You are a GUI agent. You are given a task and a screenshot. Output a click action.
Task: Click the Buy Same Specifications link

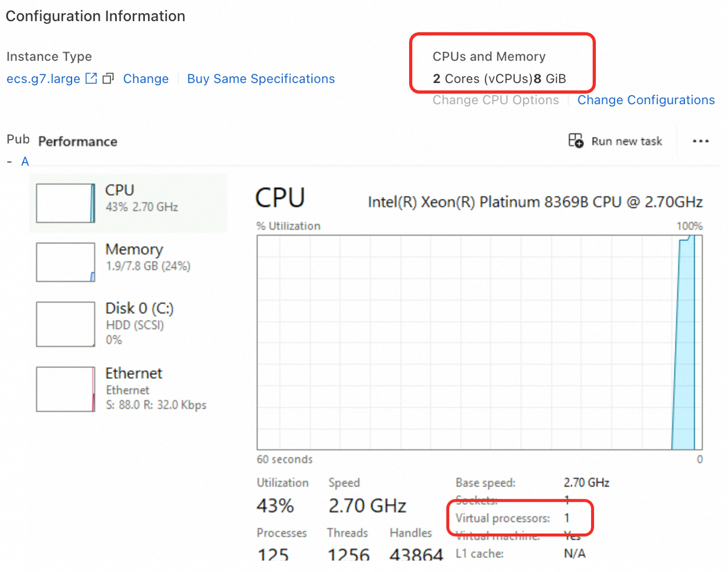261,79
